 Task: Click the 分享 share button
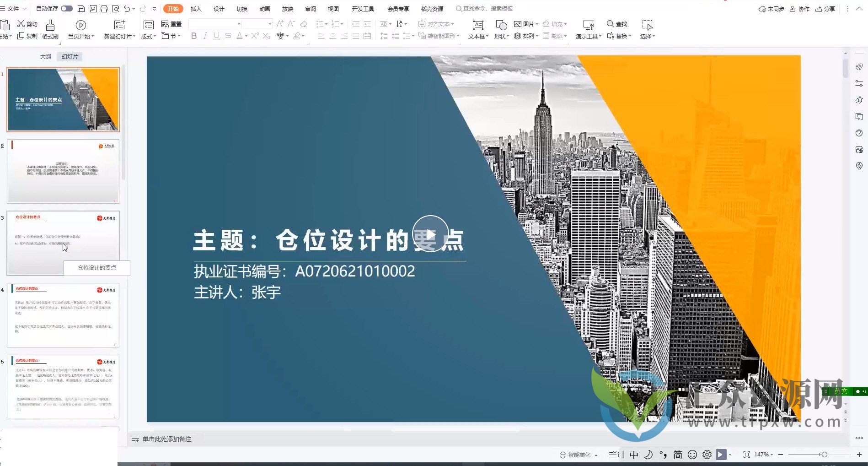click(x=825, y=9)
